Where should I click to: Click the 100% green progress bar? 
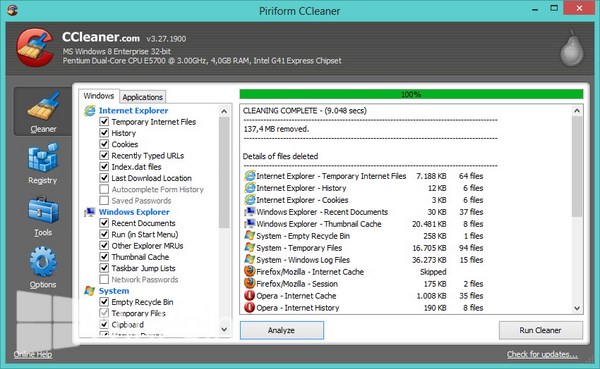coord(411,94)
